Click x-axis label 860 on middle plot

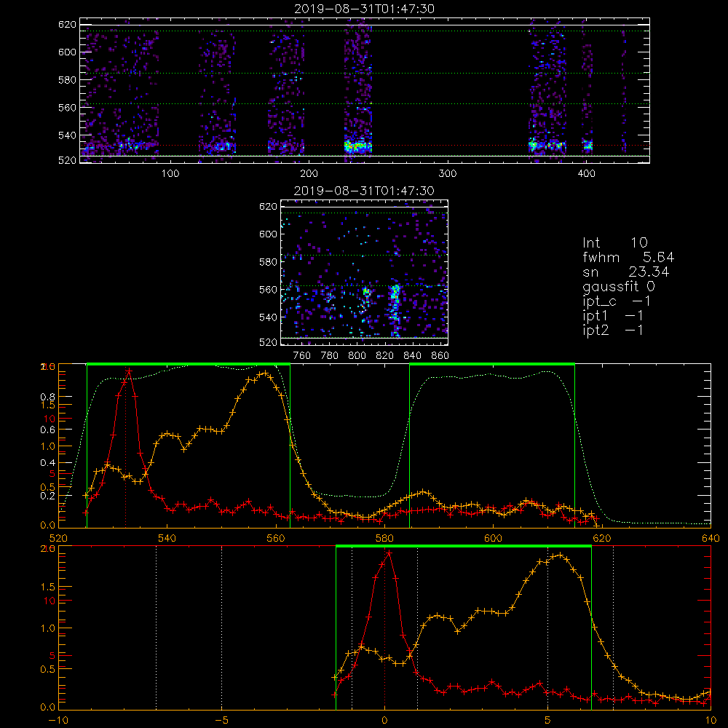point(440,356)
